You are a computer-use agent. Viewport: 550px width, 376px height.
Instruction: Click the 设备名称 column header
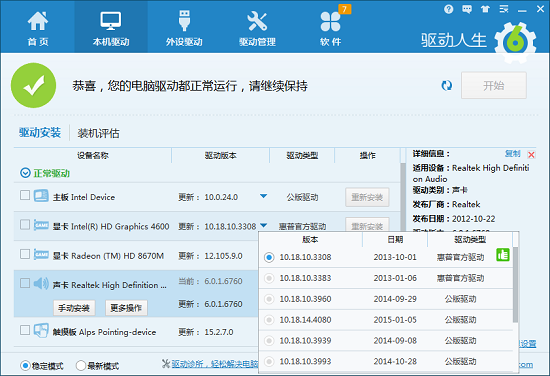click(x=93, y=155)
